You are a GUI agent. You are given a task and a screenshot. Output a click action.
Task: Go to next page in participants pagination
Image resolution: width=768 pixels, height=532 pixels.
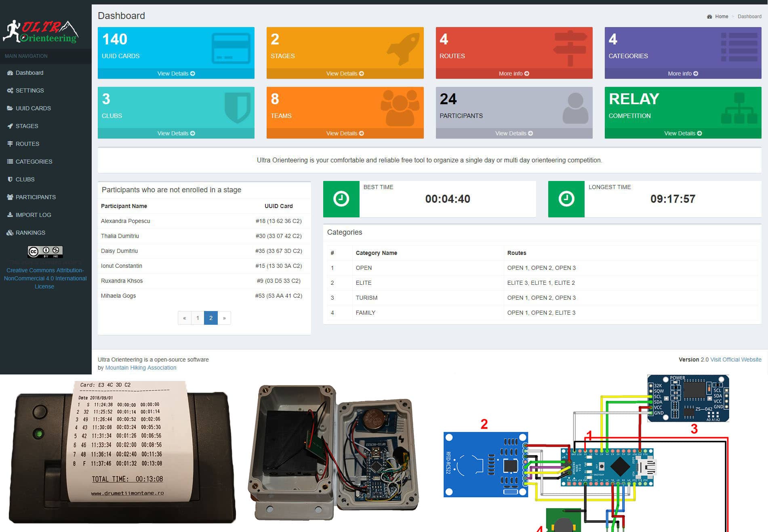point(224,318)
